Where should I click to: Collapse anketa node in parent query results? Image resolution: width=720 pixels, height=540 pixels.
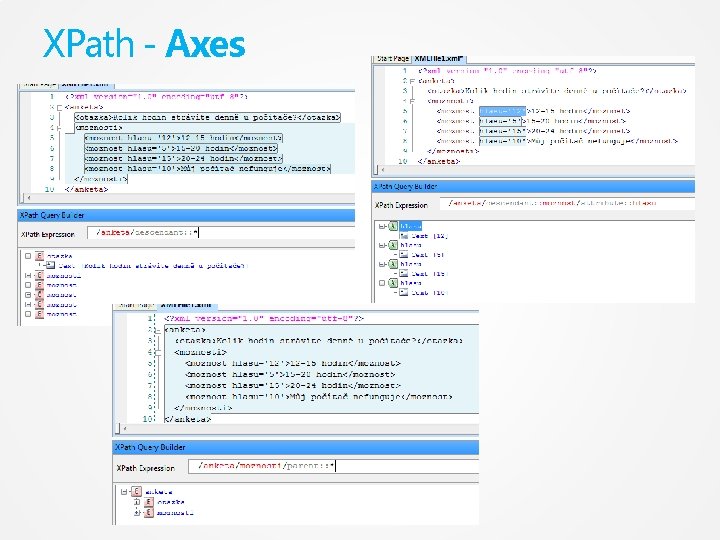(x=124, y=492)
